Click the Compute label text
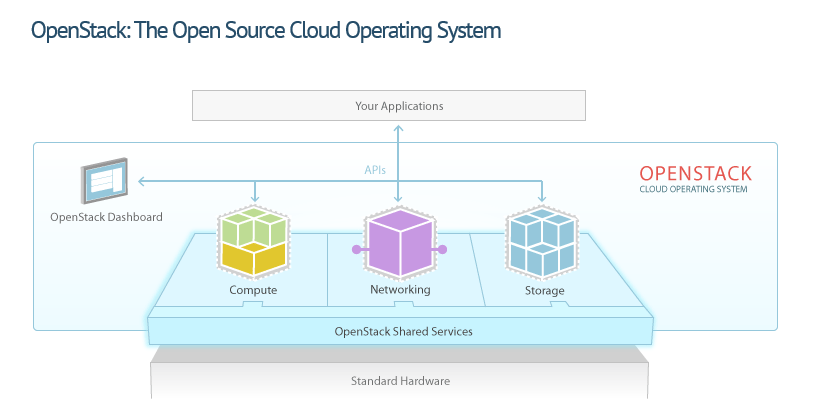This screenshot has width=821, height=419. click(x=253, y=290)
